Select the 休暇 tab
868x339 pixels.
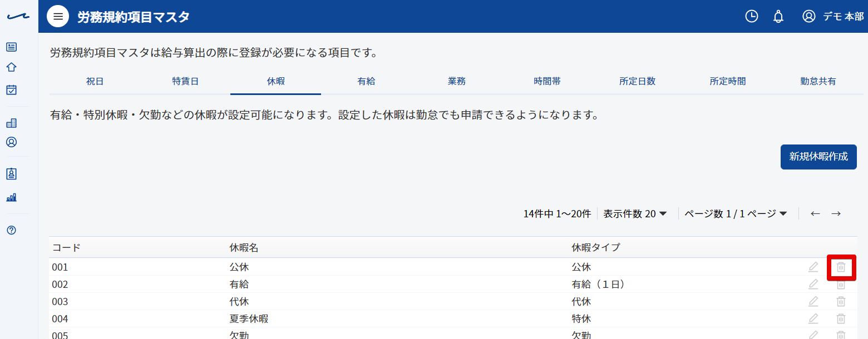(275, 81)
